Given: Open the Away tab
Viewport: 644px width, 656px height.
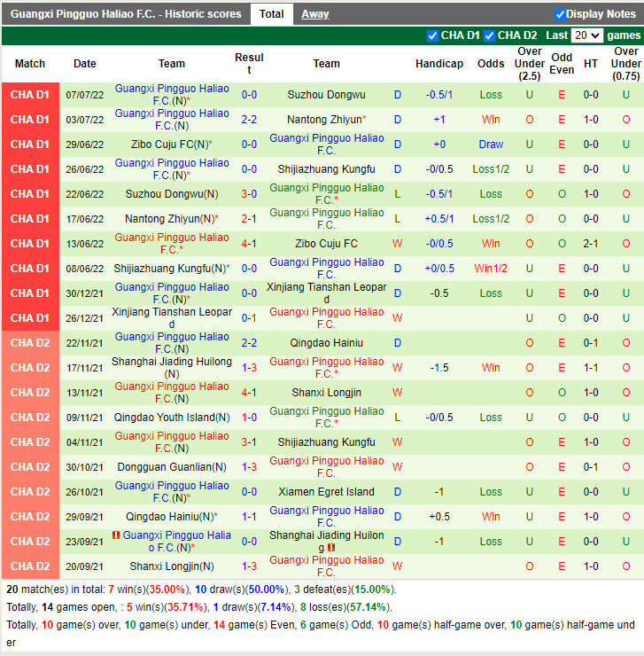Looking at the screenshot, I should pyautogui.click(x=315, y=14).
